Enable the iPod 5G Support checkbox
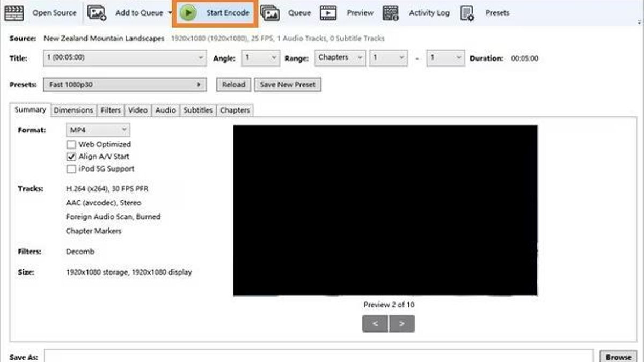This screenshot has height=362, width=644. point(71,169)
